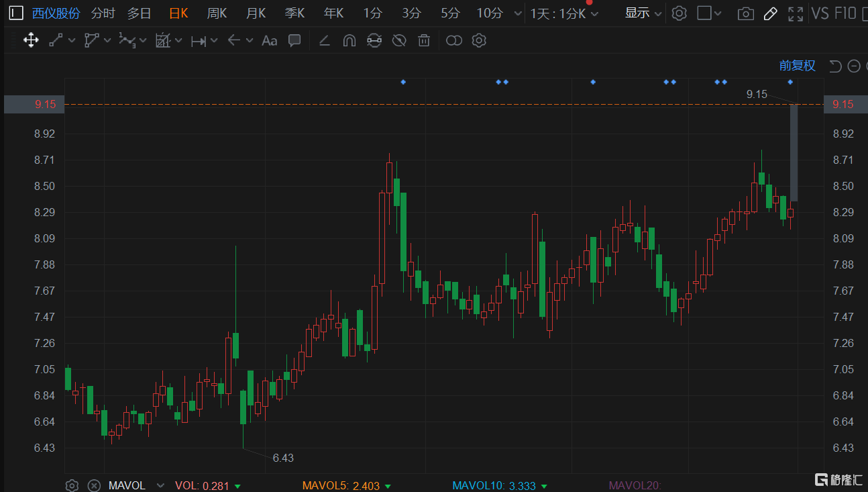The height and width of the screenshot is (492, 868).
Task: Take a chart screenshot with camera icon
Action: pyautogui.click(x=745, y=13)
